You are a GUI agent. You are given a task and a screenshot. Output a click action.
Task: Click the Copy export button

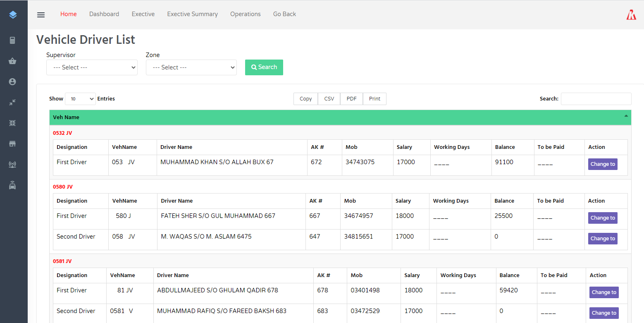coord(306,99)
